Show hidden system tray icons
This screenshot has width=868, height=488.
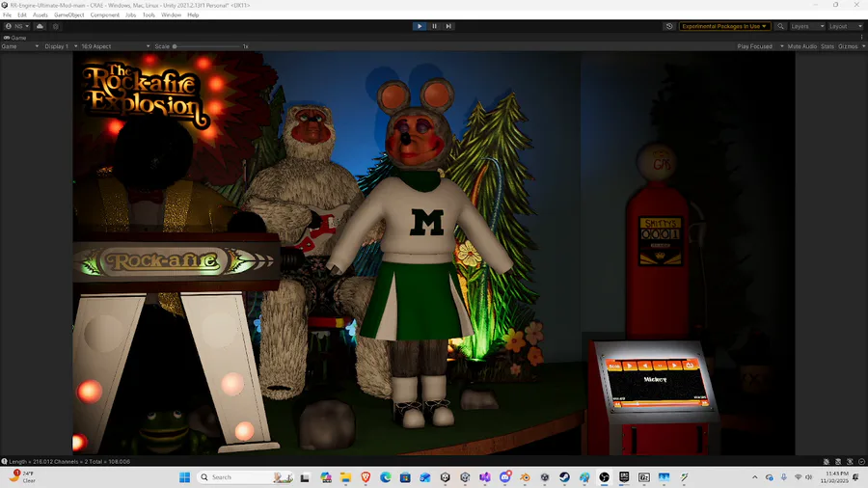click(754, 477)
